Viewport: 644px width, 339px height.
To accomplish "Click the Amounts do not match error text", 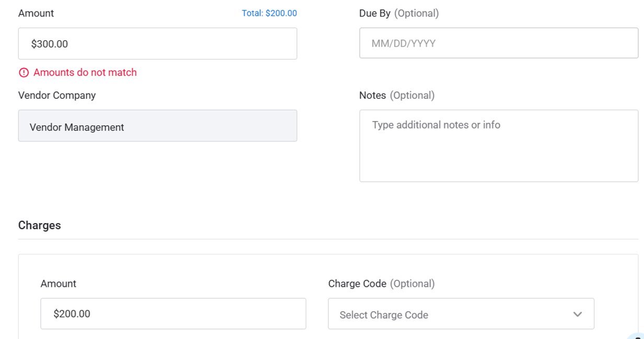I will point(84,72).
